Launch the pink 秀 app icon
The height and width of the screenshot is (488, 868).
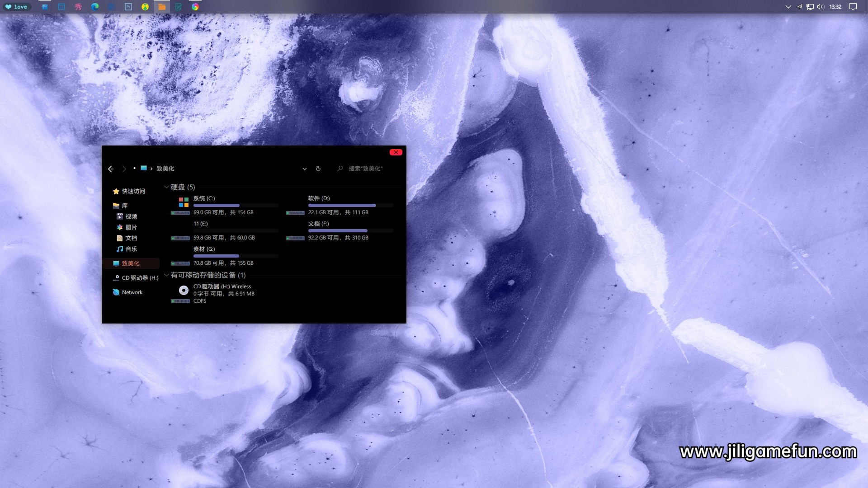(x=78, y=7)
